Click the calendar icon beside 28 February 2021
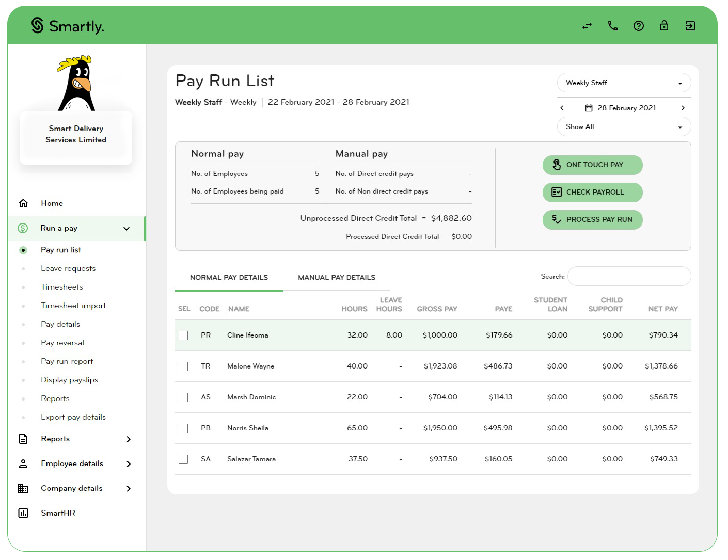Viewport: 728px width, 560px height. [589, 107]
